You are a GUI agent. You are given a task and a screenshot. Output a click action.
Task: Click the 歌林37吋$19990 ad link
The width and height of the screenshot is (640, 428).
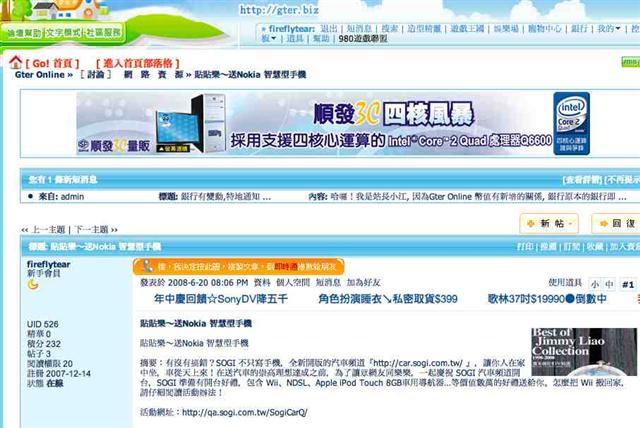pyautogui.click(x=547, y=299)
